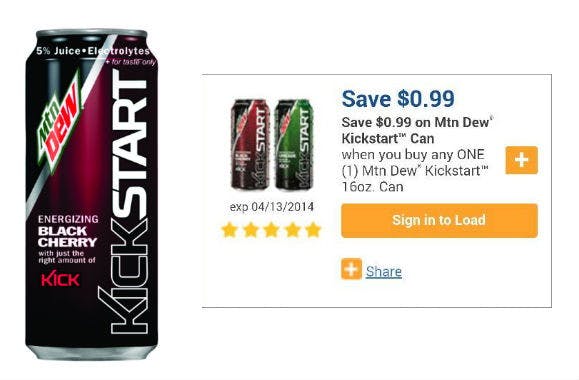Select the first rating star
Viewport: 579px width, 380px height.
pos(229,230)
